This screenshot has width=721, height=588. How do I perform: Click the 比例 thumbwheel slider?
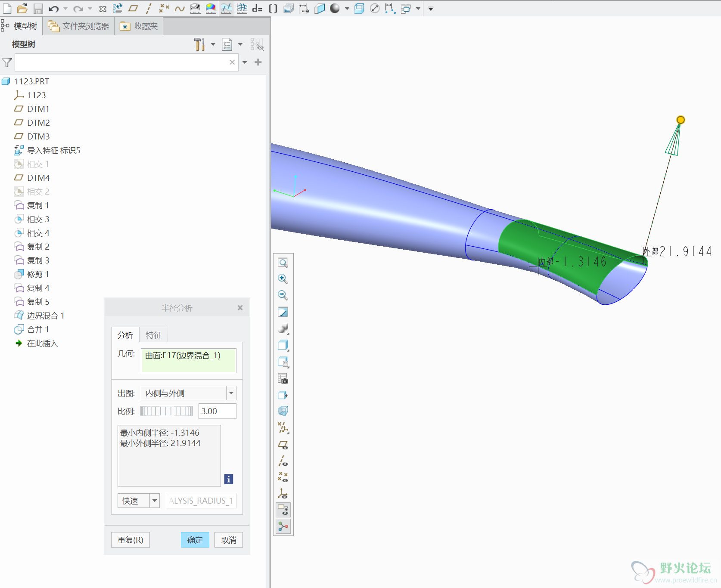167,411
